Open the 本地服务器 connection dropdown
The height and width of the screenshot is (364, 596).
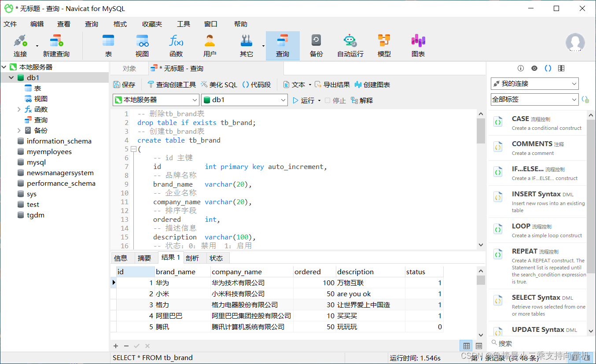[155, 99]
